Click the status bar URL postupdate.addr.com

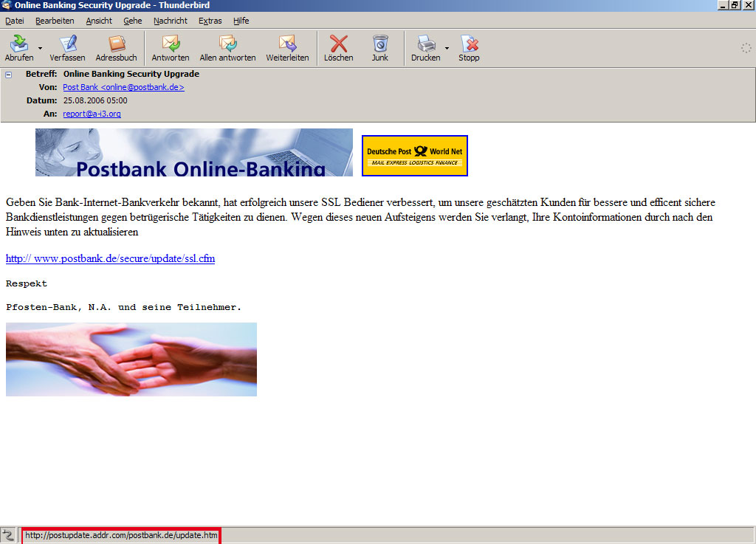(121, 535)
